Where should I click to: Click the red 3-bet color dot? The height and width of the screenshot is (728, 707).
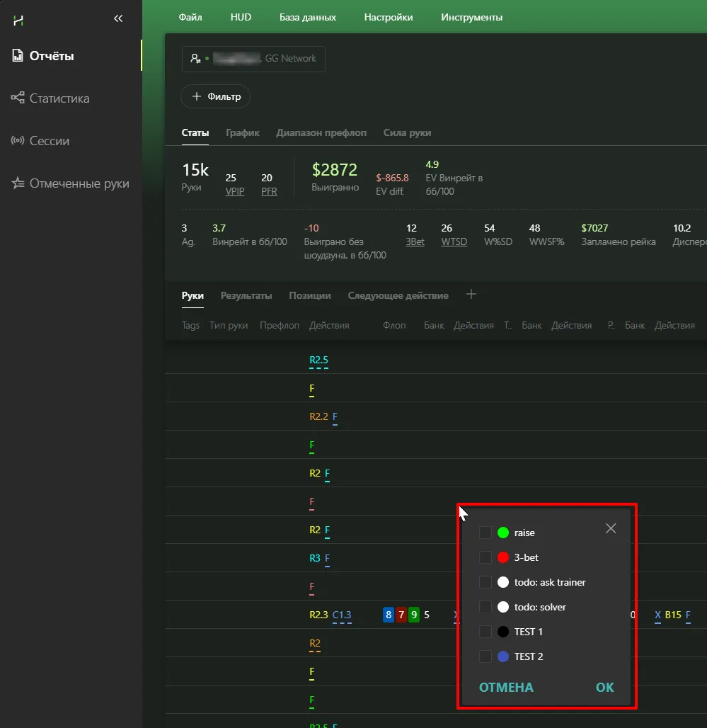pyautogui.click(x=503, y=557)
